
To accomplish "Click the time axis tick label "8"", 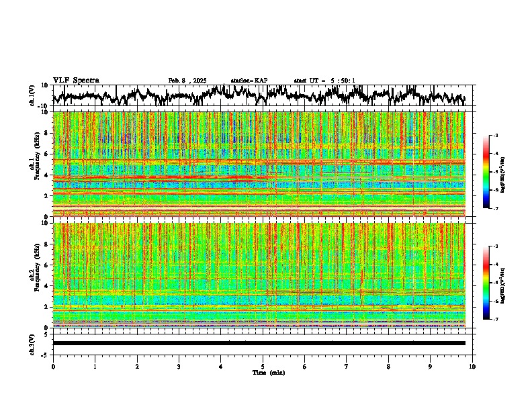I will [x=388, y=367].
